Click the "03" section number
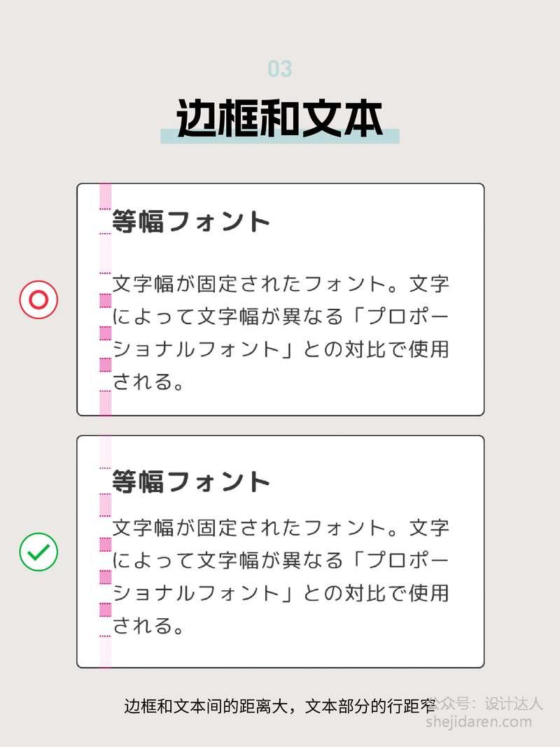 (279, 69)
